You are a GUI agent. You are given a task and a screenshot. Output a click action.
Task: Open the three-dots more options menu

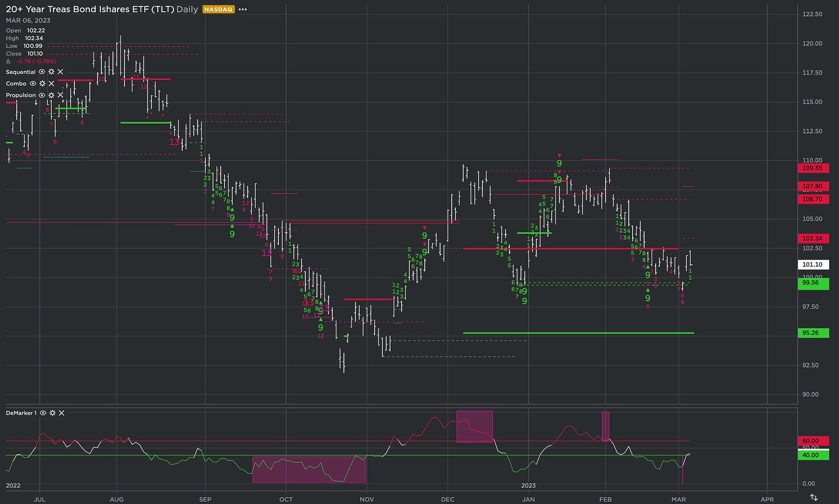tap(243, 10)
